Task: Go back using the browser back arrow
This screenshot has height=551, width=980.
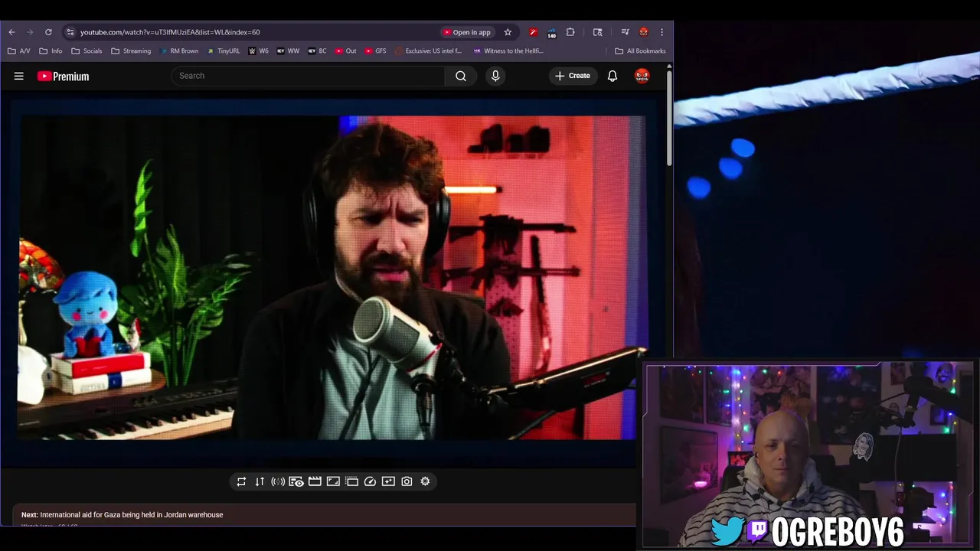Action: click(11, 32)
